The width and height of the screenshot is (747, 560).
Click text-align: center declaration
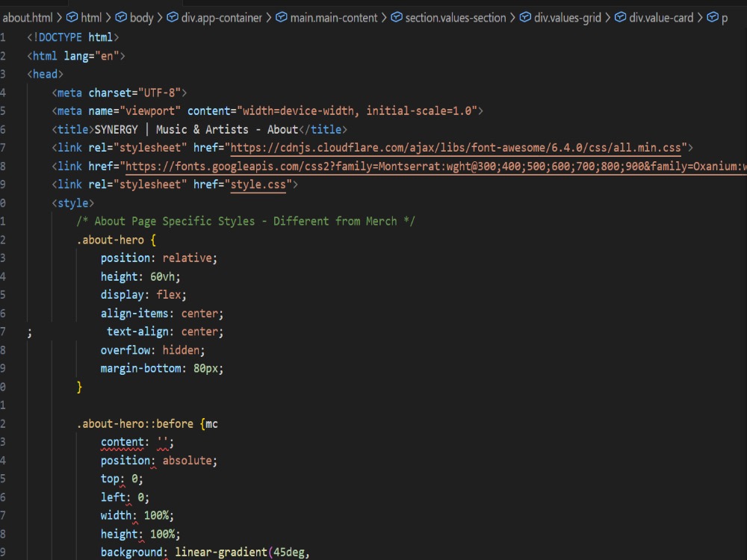tap(165, 332)
